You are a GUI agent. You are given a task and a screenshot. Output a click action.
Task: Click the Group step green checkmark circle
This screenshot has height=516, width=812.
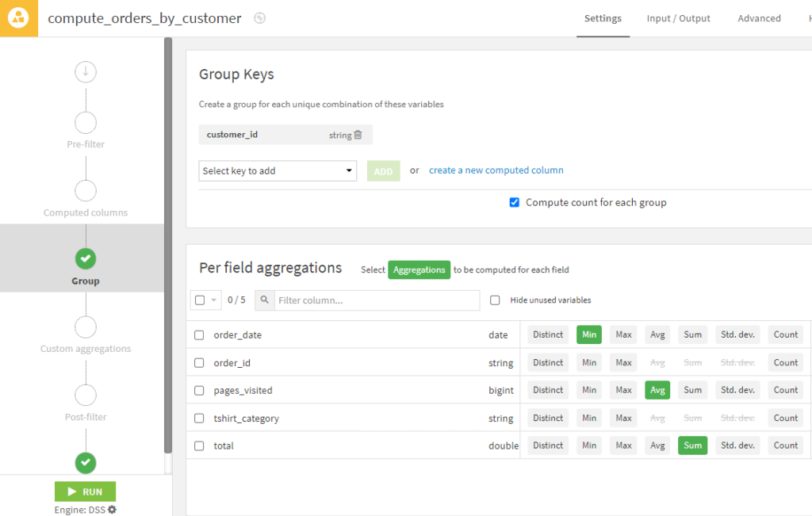[86, 258]
